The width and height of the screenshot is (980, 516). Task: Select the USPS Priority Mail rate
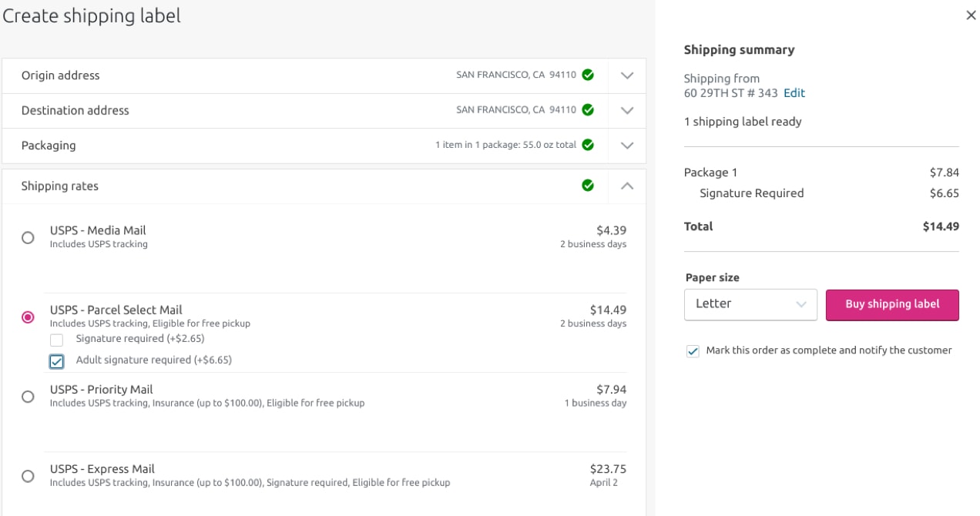tap(29, 397)
